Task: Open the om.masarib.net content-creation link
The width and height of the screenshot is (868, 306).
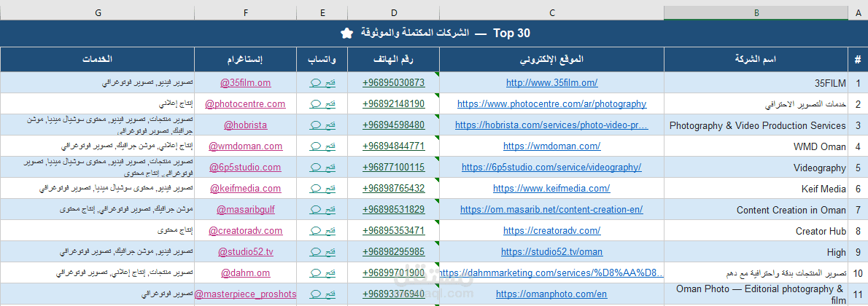Action: click(552, 209)
